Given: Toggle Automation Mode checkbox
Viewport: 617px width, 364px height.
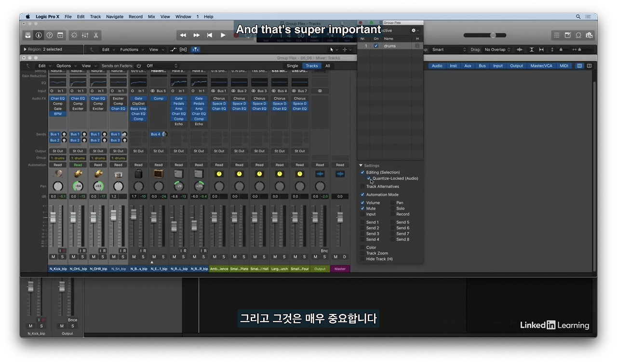Looking at the screenshot, I should (362, 195).
